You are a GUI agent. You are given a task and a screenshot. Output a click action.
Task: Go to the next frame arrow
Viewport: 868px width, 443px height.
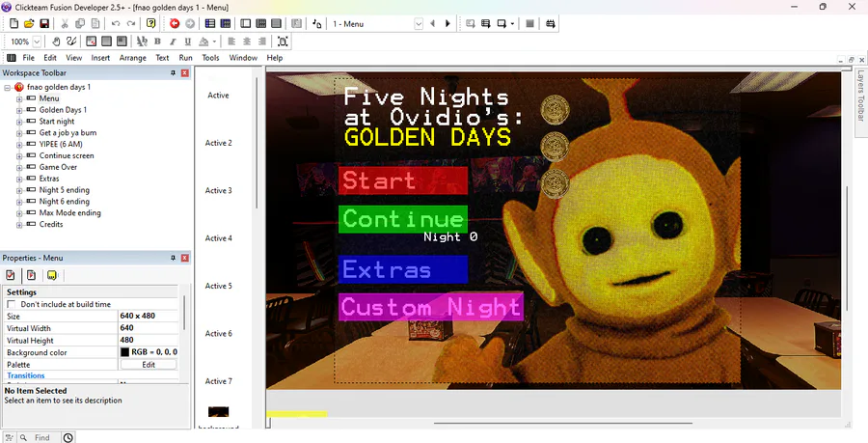(x=448, y=24)
